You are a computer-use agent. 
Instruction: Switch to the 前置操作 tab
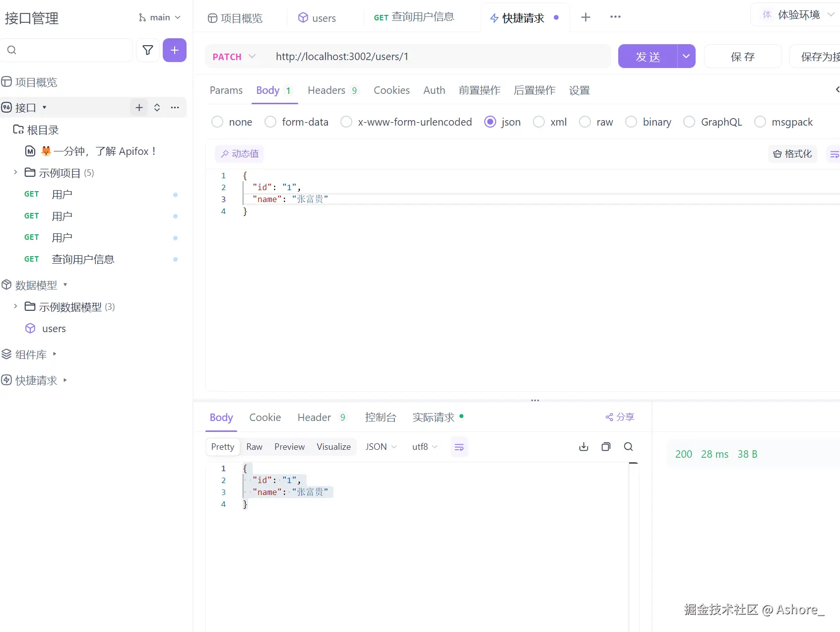(479, 90)
